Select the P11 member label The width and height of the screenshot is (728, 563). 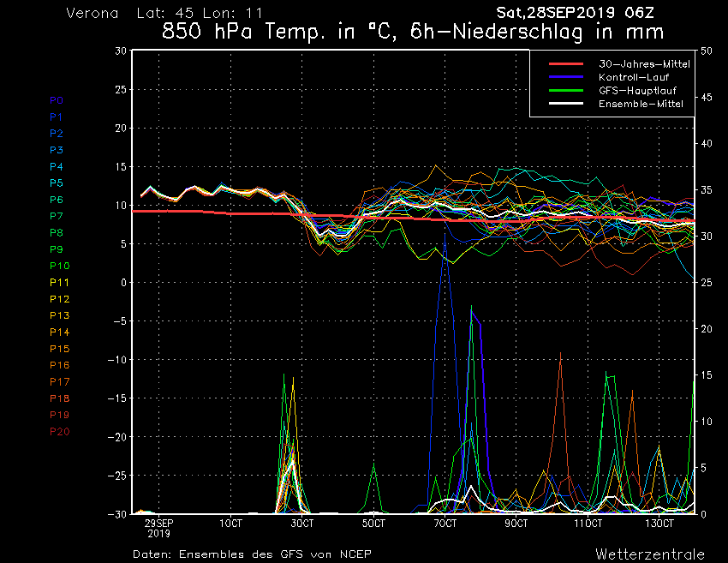coord(59,283)
